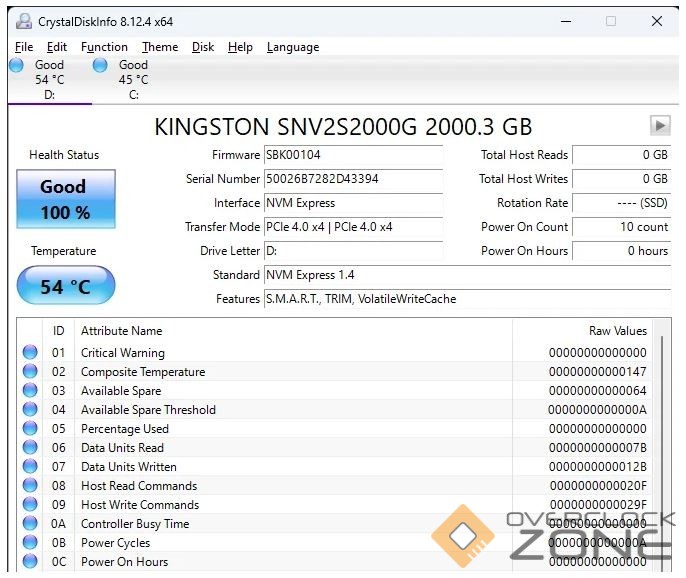Click the Rotation Rate value ---- (SSD)
This screenshot has height=578, width=686.
pyautogui.click(x=622, y=203)
